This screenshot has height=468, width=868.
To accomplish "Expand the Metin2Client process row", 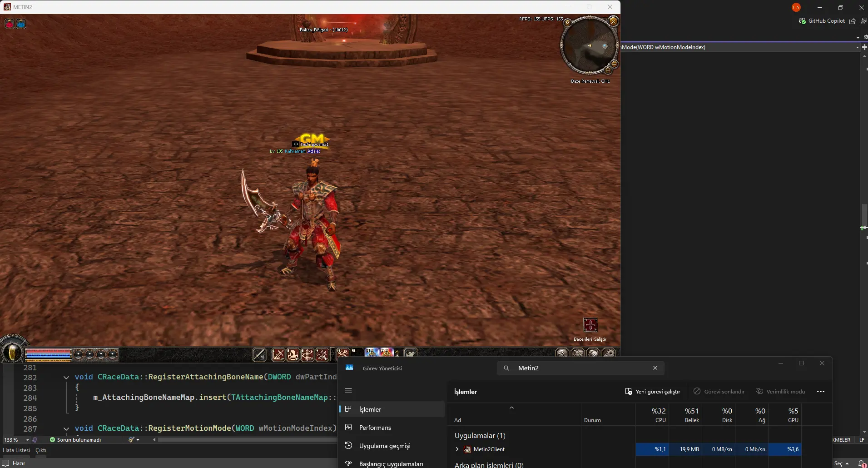I will [x=457, y=449].
